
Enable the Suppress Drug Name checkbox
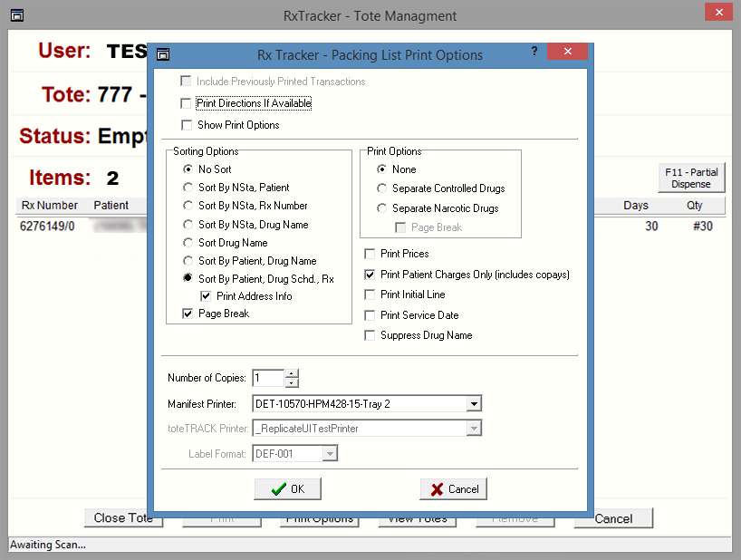(370, 335)
